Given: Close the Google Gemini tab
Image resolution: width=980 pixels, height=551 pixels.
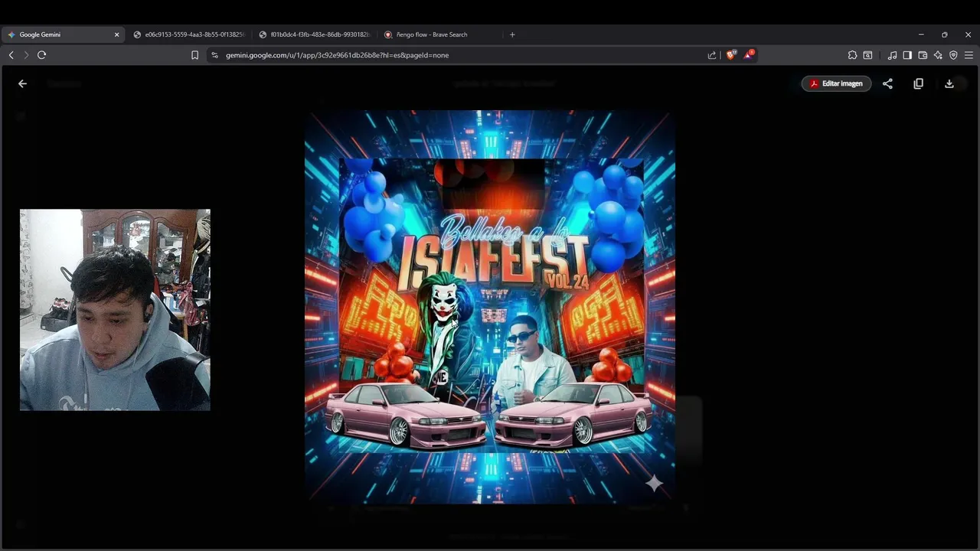Looking at the screenshot, I should pos(117,34).
